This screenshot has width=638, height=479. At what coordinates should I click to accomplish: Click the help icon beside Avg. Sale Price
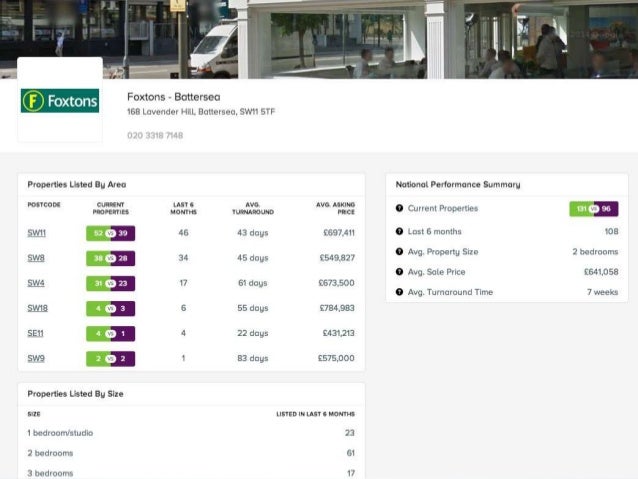pyautogui.click(x=399, y=272)
